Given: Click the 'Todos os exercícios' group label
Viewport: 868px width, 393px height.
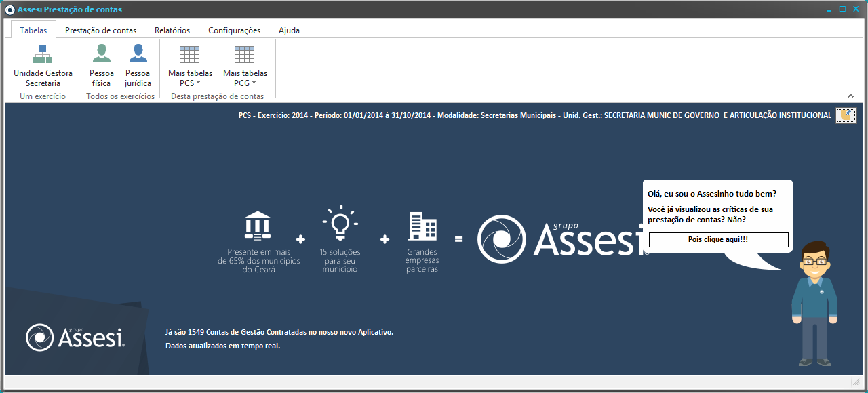Looking at the screenshot, I should click(x=121, y=96).
